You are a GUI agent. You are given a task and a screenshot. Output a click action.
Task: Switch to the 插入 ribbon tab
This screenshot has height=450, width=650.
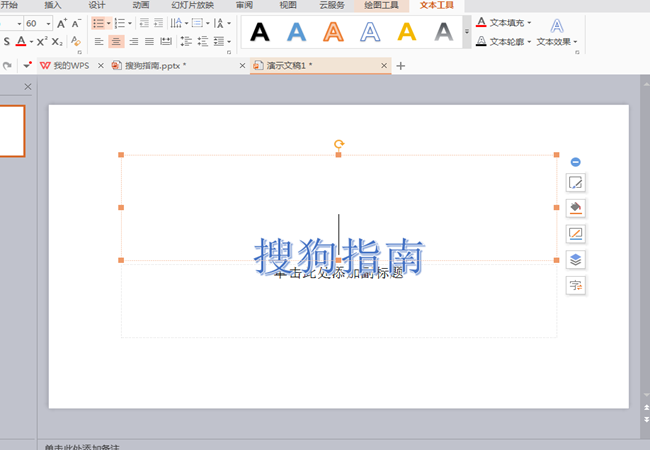click(53, 5)
